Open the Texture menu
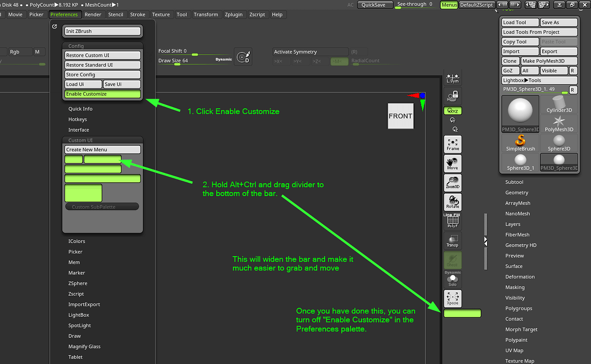 pyautogui.click(x=161, y=15)
